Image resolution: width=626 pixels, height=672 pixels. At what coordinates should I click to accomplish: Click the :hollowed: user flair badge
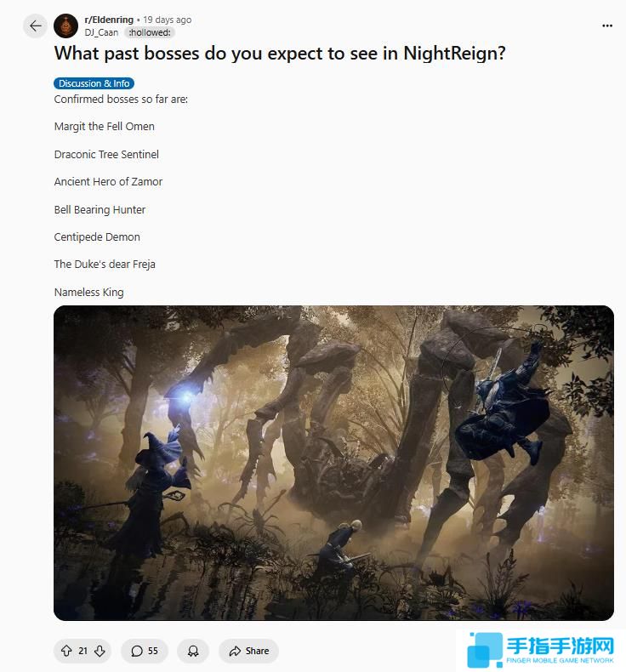[x=150, y=32]
